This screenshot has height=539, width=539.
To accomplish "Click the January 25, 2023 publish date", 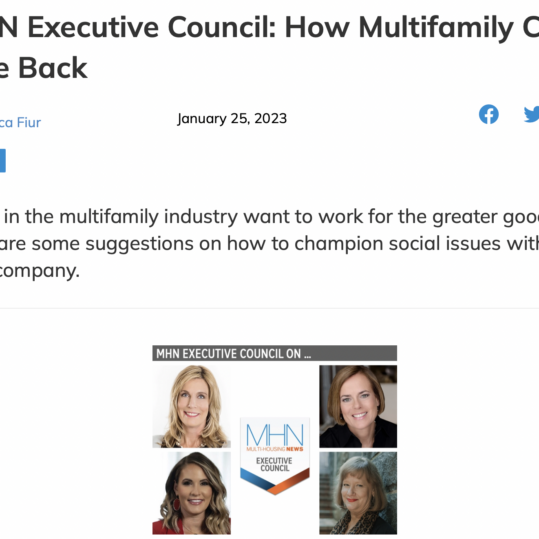I will click(x=232, y=119).
